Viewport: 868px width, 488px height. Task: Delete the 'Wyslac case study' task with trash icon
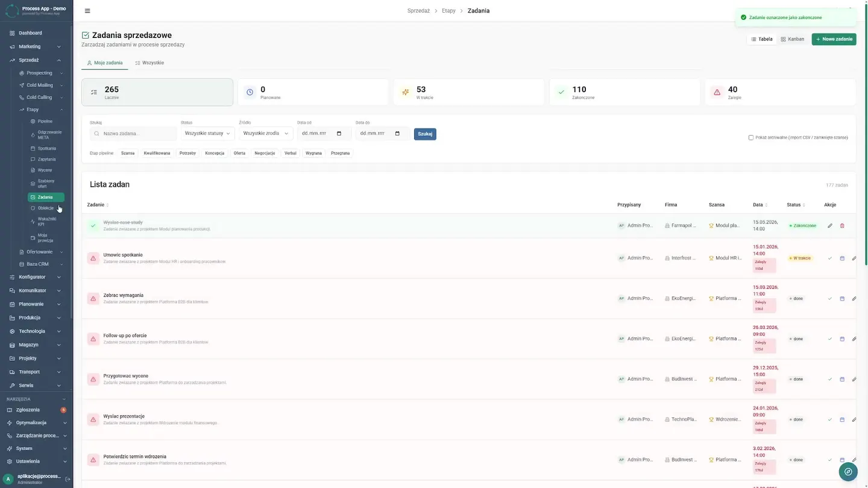click(842, 226)
